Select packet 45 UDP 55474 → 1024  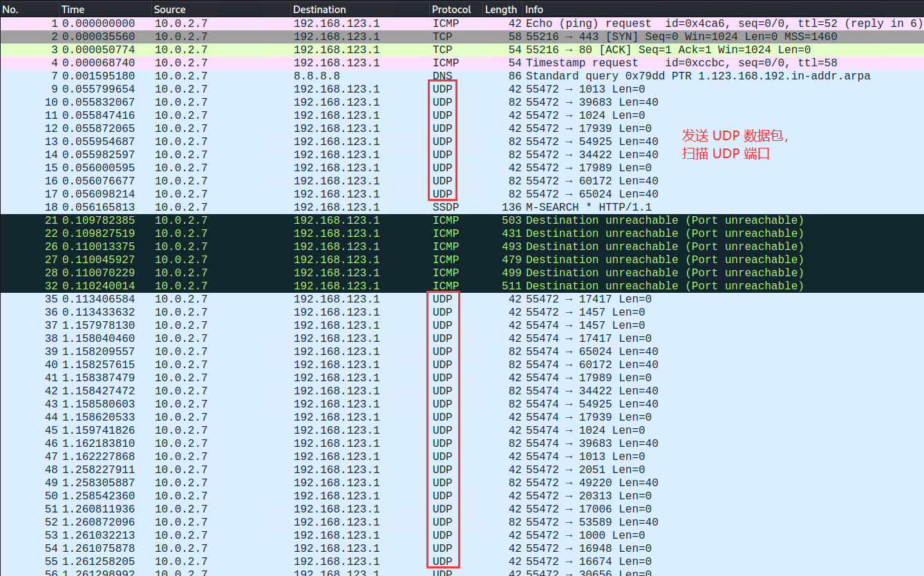(x=462, y=430)
